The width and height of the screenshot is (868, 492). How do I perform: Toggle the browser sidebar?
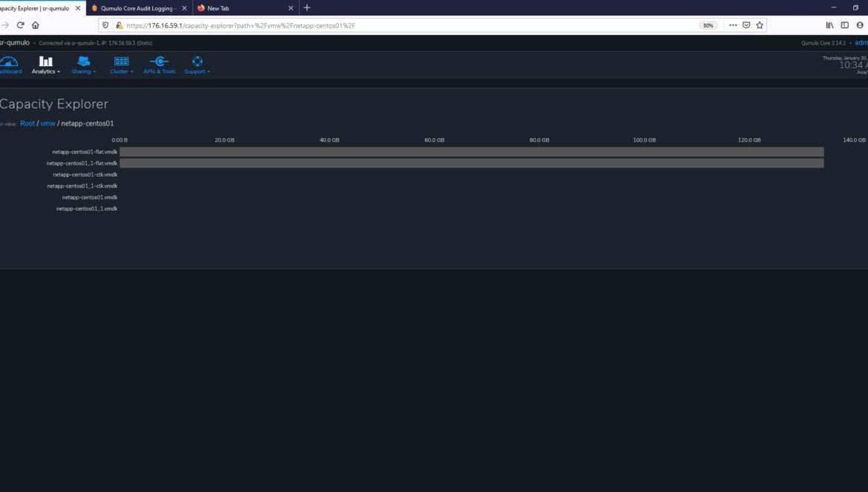(845, 25)
